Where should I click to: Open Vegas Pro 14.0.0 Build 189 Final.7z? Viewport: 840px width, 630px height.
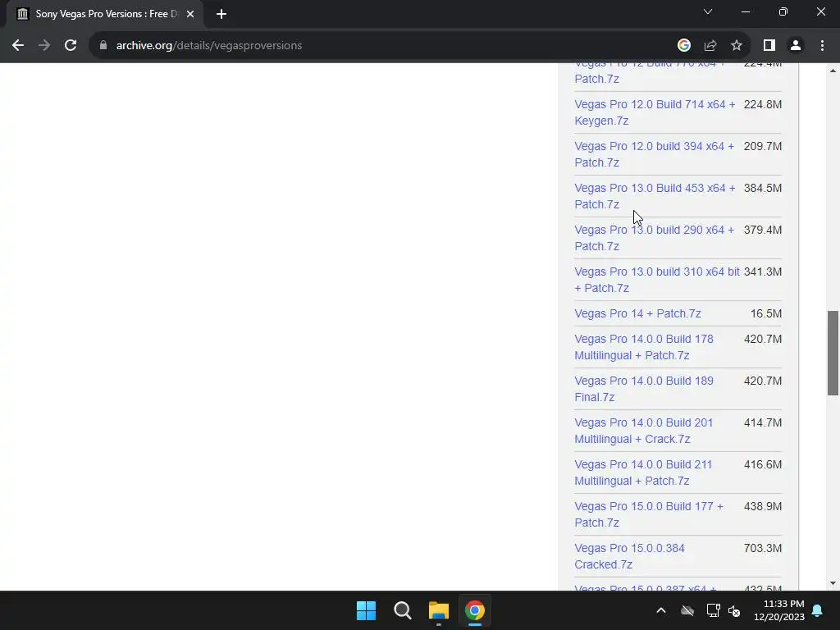click(644, 389)
